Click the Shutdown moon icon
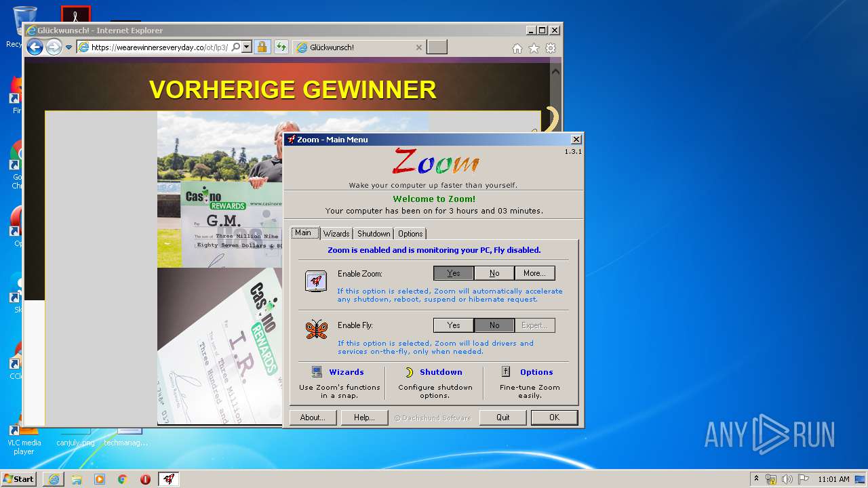Screen dimensions: 868x488 pos(409,371)
